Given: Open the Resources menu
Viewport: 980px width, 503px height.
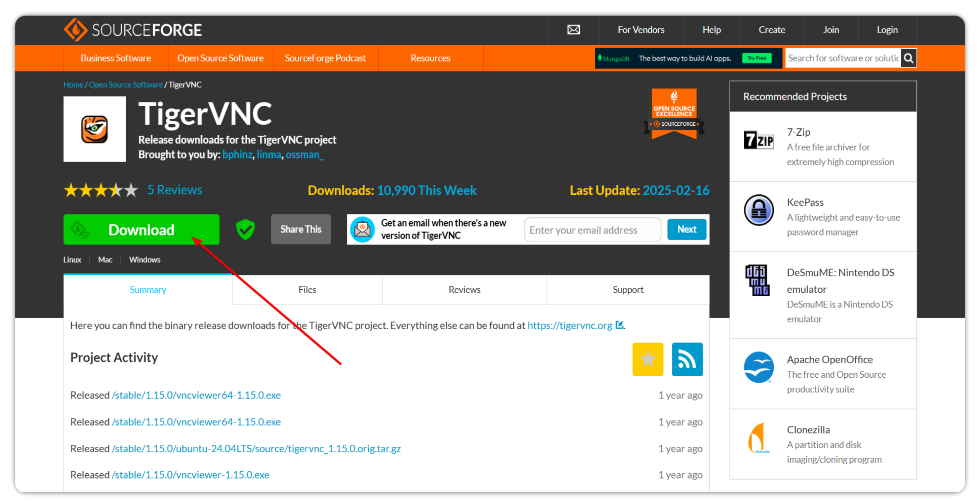Looking at the screenshot, I should click(x=430, y=58).
